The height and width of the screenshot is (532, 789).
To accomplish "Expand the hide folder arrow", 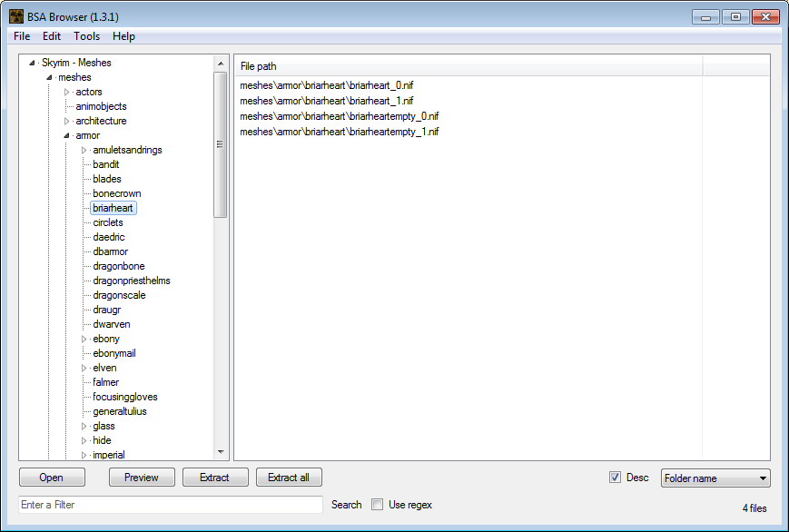I will point(84,441).
